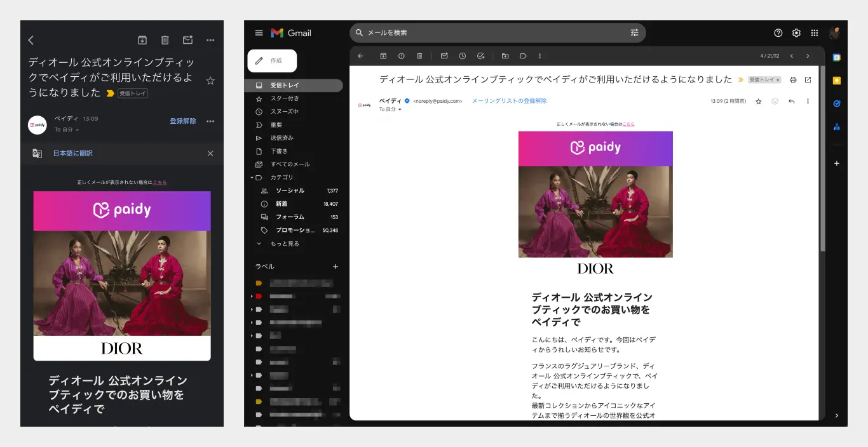Open Google Tasks side panel
868x447 pixels.
click(837, 103)
